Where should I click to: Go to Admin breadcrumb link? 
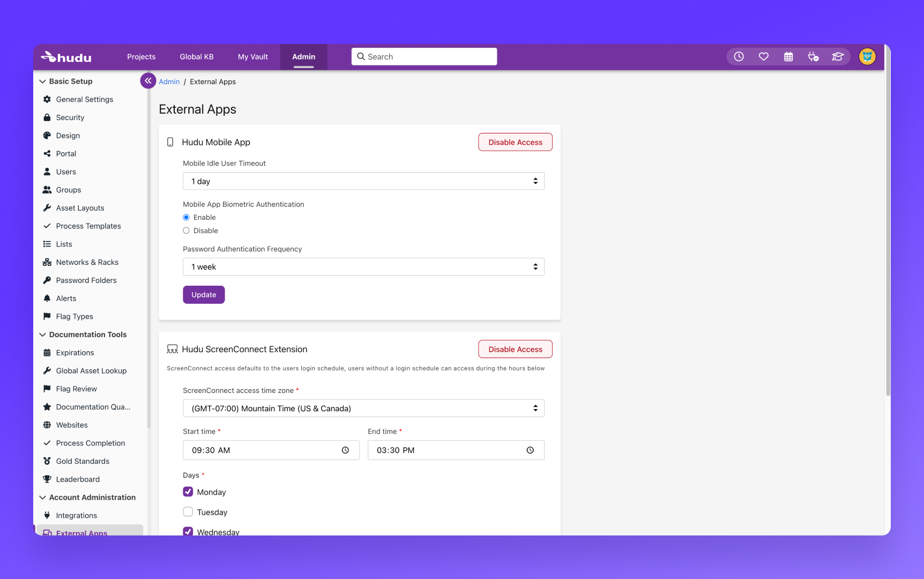click(x=169, y=81)
